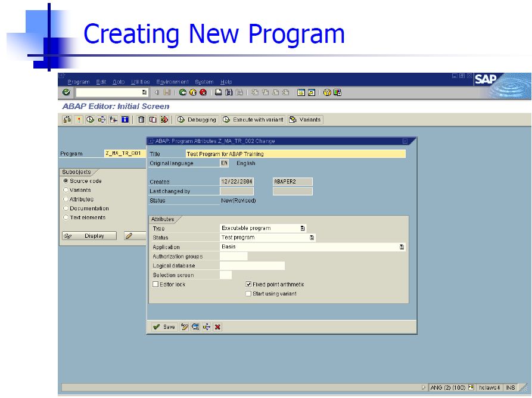Image resolution: width=532 pixels, height=398 pixels.
Task: Click the Delete trash can icon
Action: point(141,120)
